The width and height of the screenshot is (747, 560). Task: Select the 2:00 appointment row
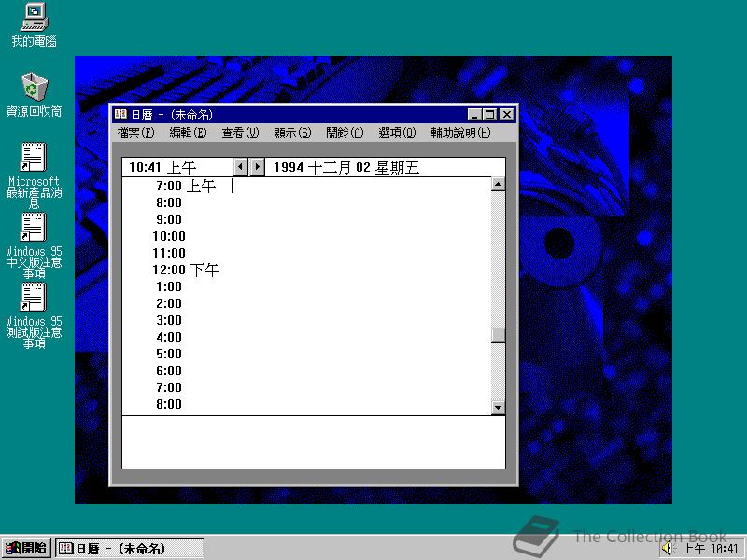click(306, 303)
